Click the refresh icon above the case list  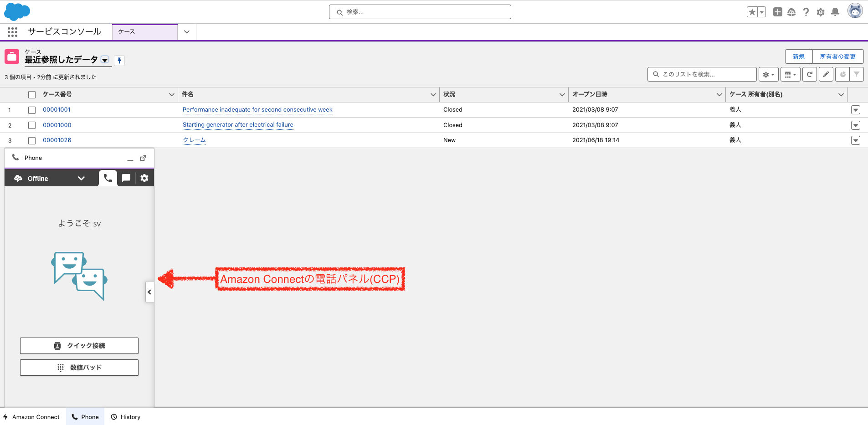[810, 74]
